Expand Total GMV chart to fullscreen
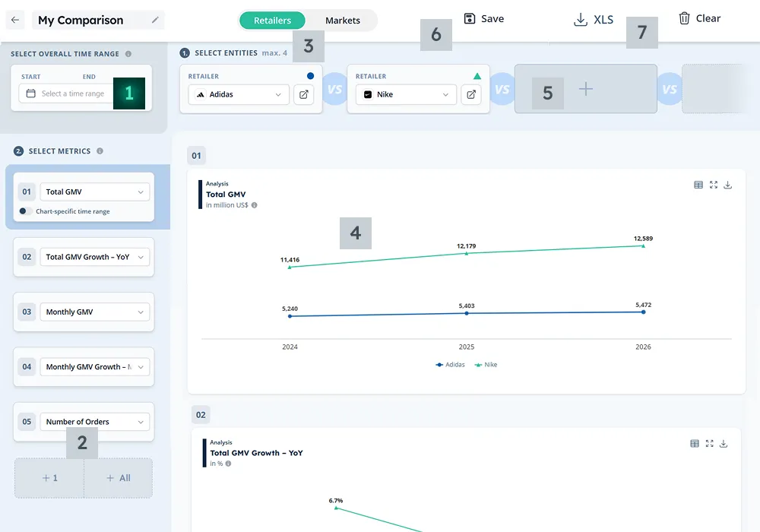 pos(713,185)
